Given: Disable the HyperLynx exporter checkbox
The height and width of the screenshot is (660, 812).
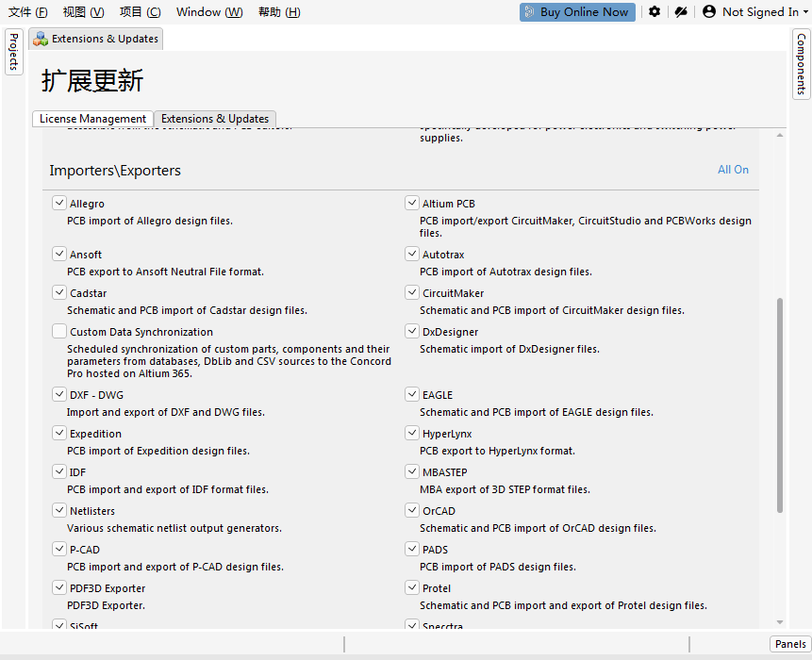Looking at the screenshot, I should pos(412,434).
